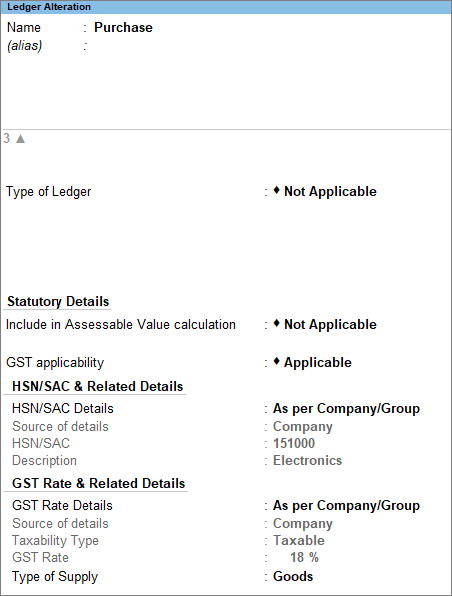Click the HSN/SAC code 151000
Image resolution: width=452 pixels, height=596 pixels.
click(294, 443)
